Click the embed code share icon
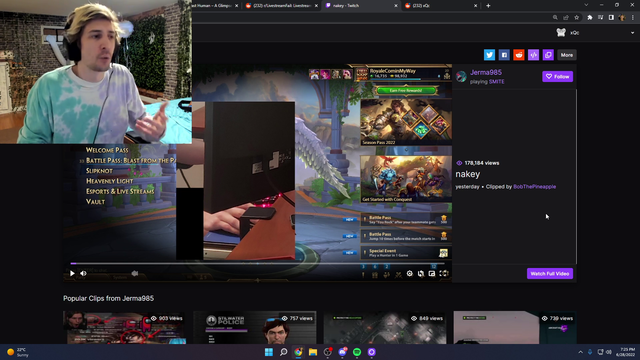640x360 pixels. pos(533,55)
